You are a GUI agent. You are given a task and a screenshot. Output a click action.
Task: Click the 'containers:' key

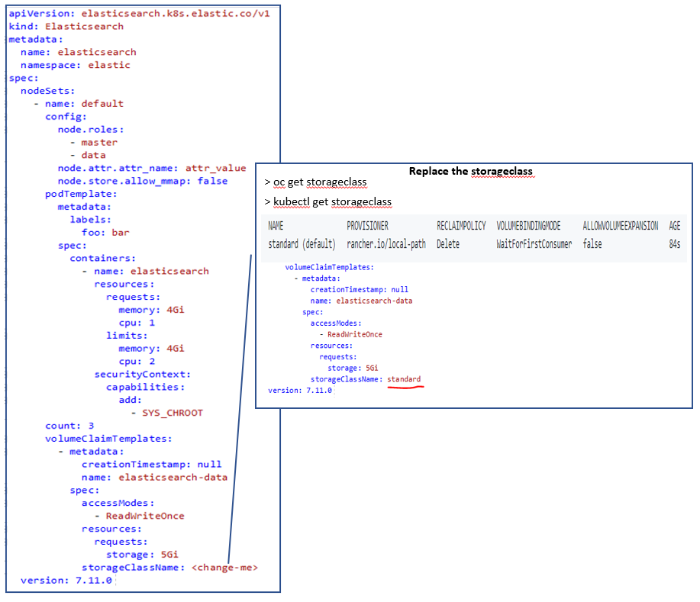pyautogui.click(x=102, y=259)
